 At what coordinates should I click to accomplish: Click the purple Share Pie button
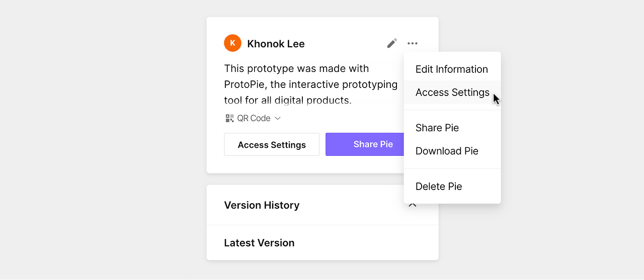point(365,144)
